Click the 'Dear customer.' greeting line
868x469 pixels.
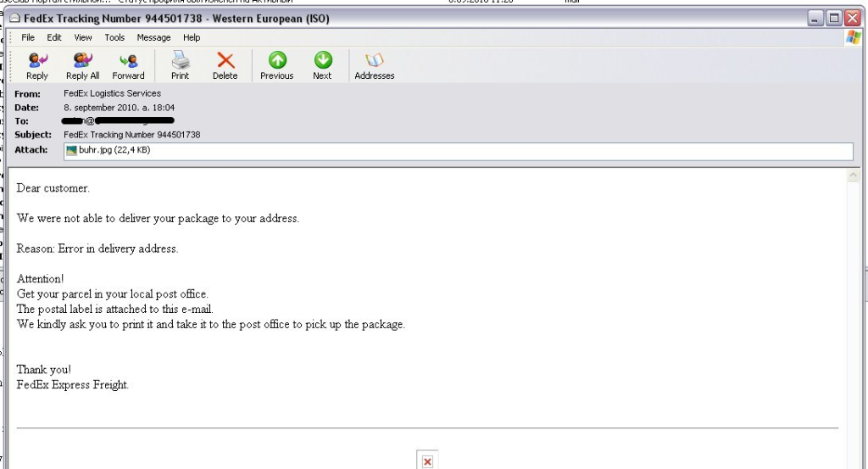click(53, 188)
